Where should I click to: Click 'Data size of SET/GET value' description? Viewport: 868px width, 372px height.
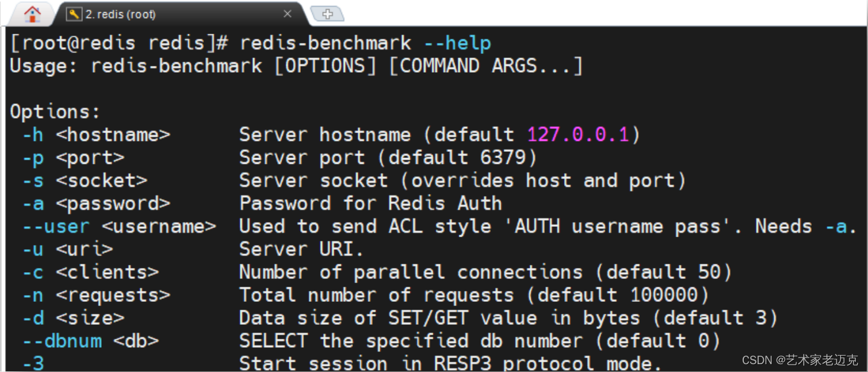click(x=389, y=318)
